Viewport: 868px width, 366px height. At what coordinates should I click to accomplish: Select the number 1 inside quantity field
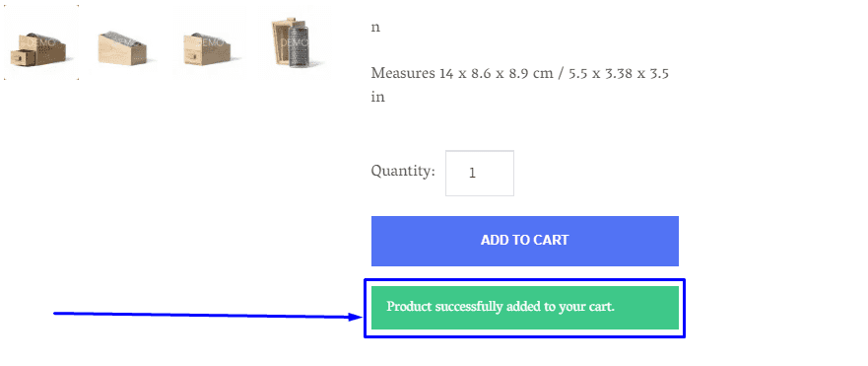(472, 173)
